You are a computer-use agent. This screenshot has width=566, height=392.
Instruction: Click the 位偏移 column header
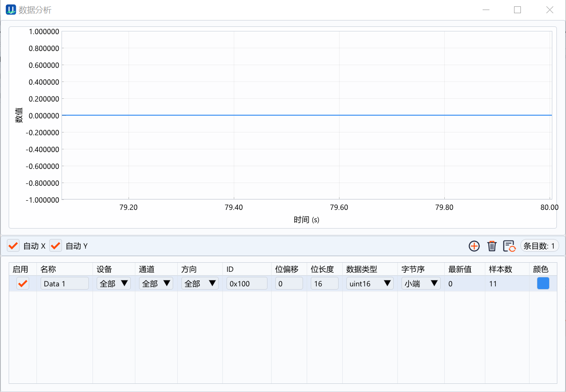289,269
